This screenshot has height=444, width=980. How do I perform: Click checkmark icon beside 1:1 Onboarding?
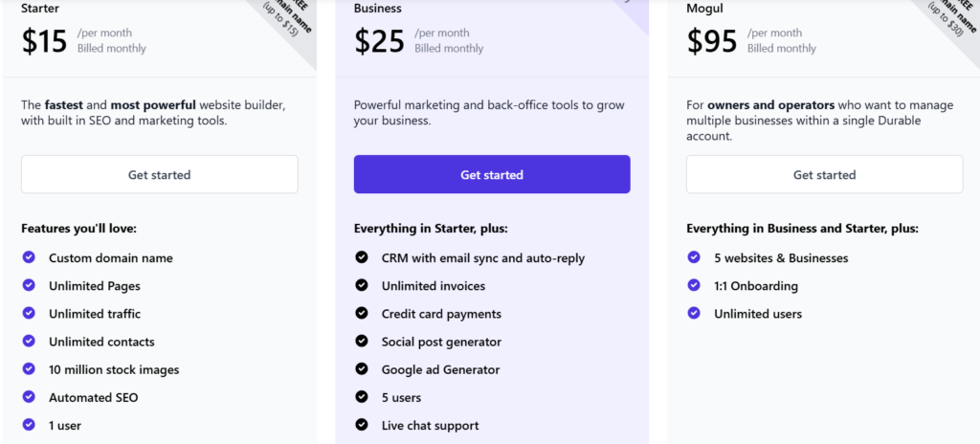pyautogui.click(x=694, y=285)
